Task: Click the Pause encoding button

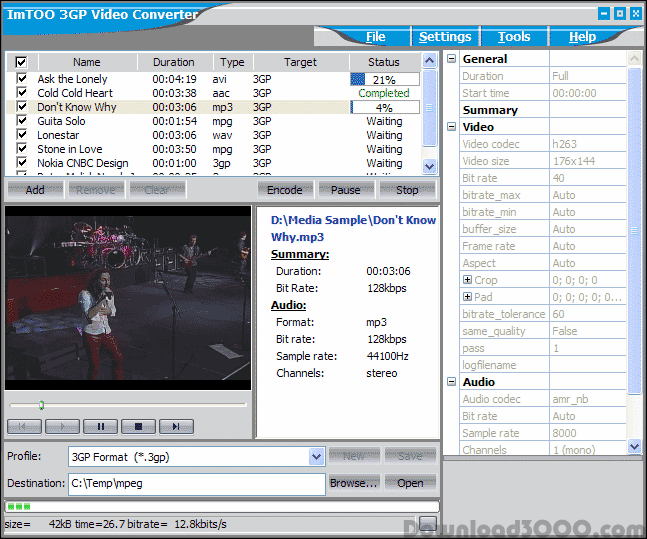Action: (346, 190)
